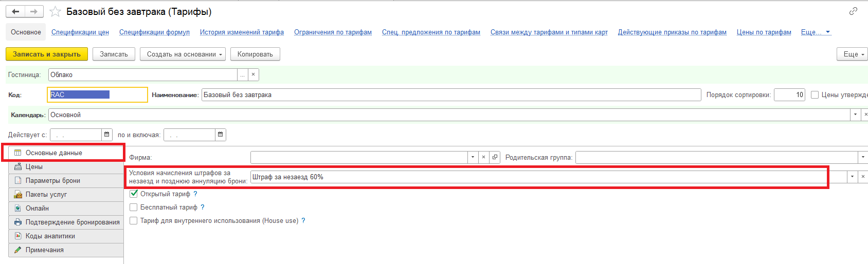Open the Еще button menu on the right
Screen dimensions: 868x264
852,54
